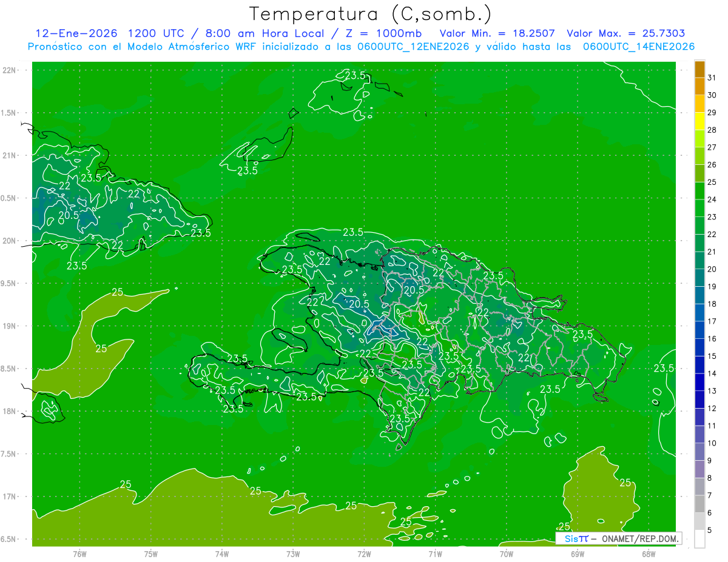This screenshot has height=562, width=728.
Task: Click legend value label '12'
Action: coord(712,409)
